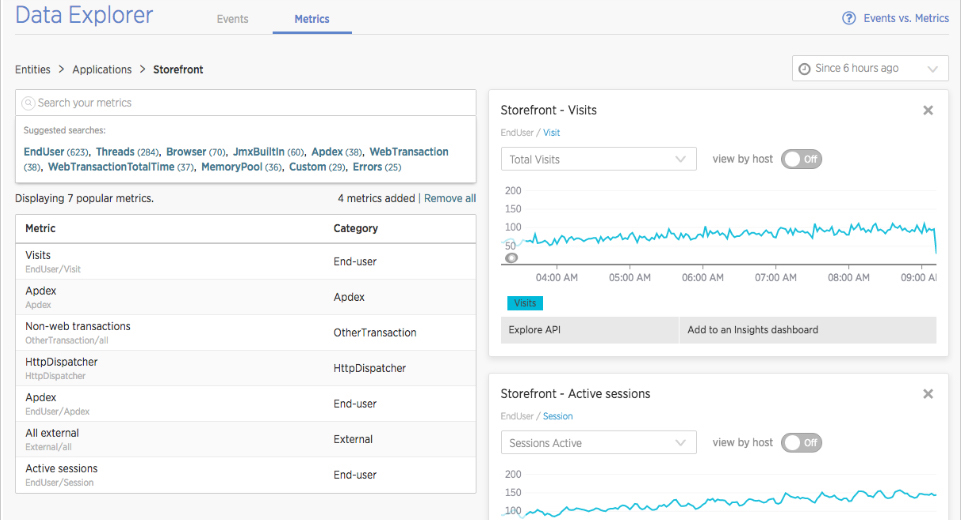Select the EndUser suggested search
The image size is (961, 520).
pyautogui.click(x=44, y=151)
